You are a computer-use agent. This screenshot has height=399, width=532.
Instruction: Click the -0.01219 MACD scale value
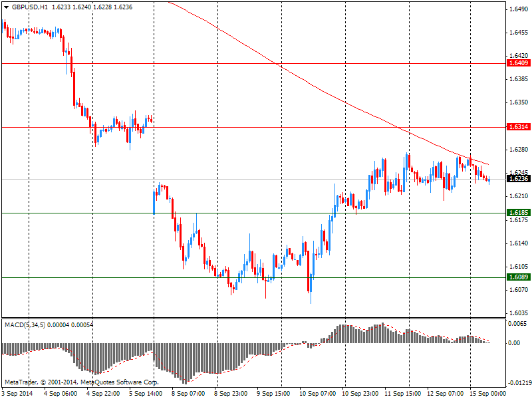(x=520, y=383)
